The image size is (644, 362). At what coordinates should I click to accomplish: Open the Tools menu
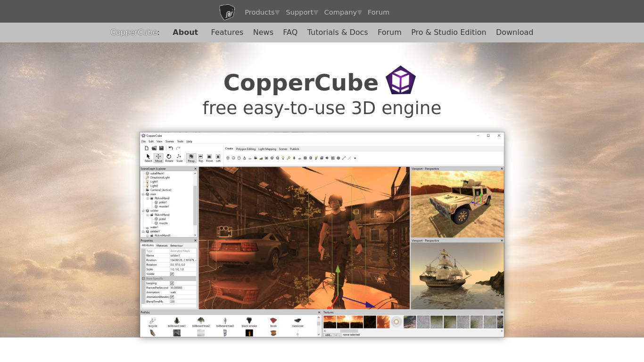pos(180,141)
